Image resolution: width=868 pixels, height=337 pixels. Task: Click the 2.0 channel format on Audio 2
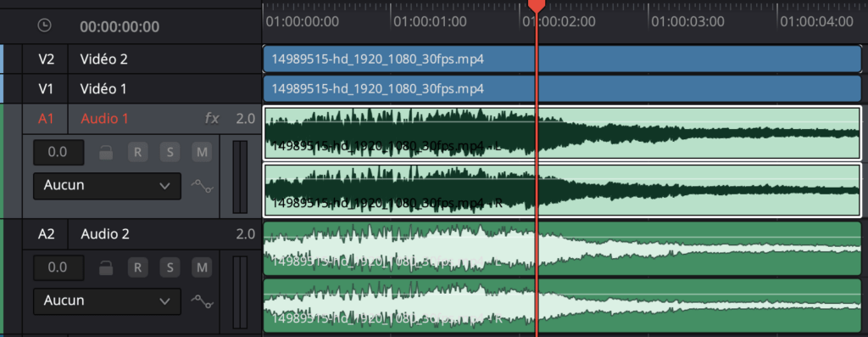(x=245, y=234)
